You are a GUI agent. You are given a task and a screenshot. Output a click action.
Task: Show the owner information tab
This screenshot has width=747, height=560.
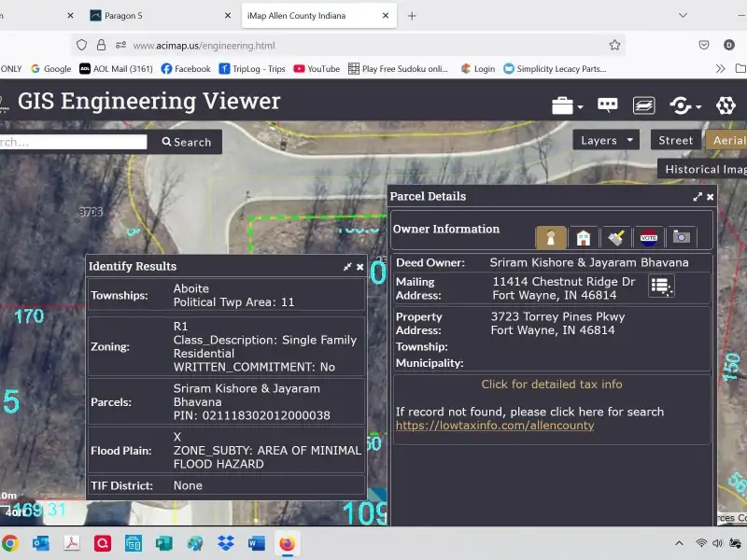click(551, 237)
